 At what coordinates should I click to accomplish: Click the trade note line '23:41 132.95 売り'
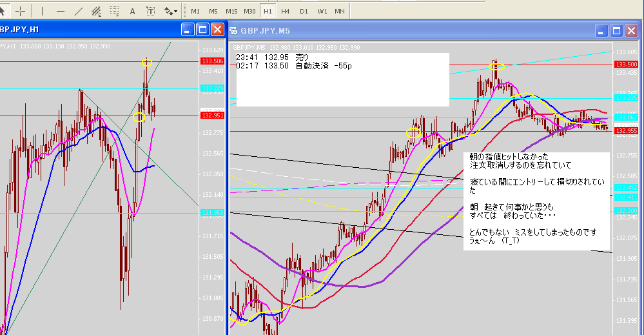272,57
